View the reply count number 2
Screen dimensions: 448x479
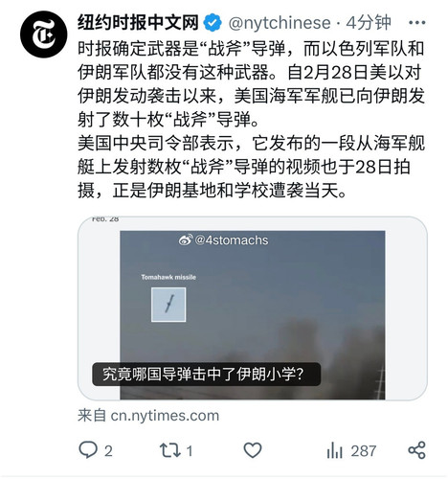108,451
